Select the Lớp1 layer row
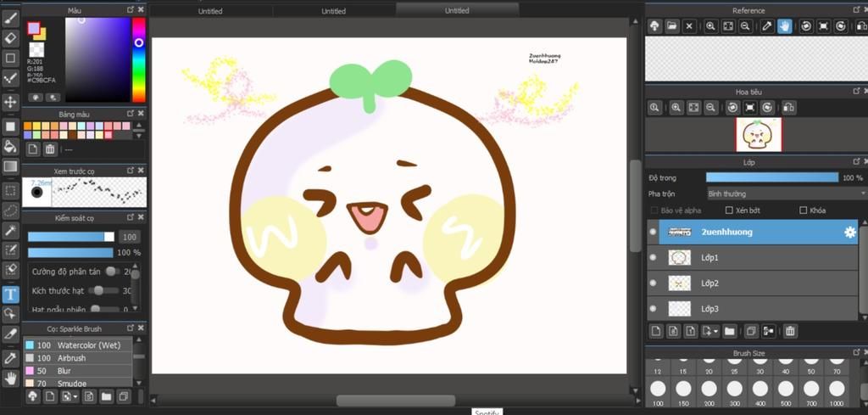Viewport: 868px width, 415px height. [x=753, y=258]
